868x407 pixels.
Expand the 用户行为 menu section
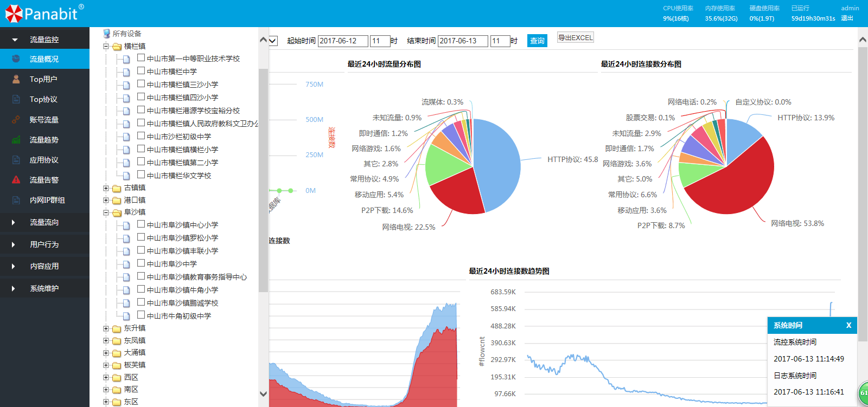point(44,244)
